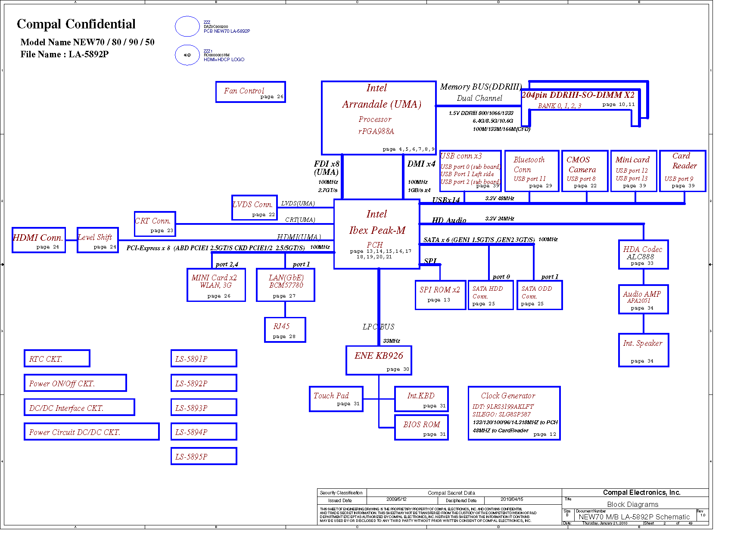Select the Int. Speaker block
Image resolution: width=756 pixels, height=534 pixels.
point(644,350)
